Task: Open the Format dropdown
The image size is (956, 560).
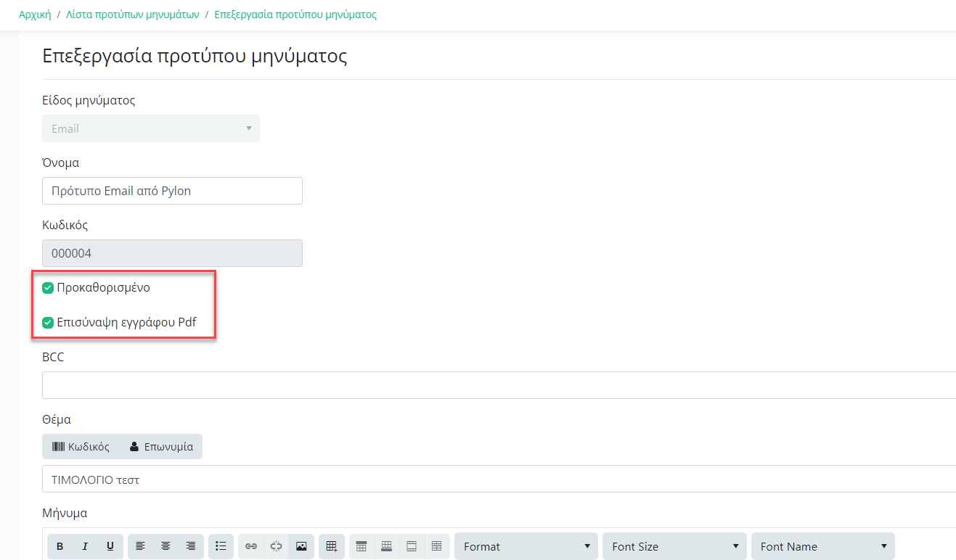Action: (x=526, y=546)
